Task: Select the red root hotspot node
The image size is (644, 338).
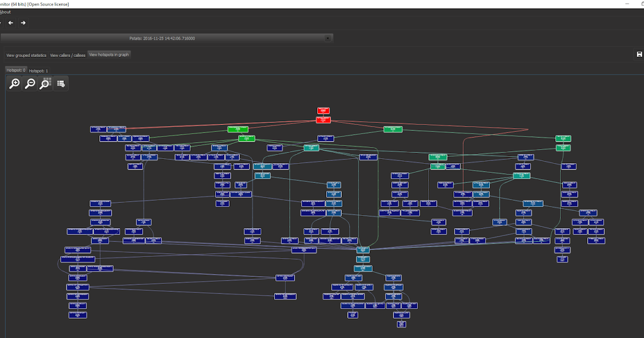Action: click(323, 111)
